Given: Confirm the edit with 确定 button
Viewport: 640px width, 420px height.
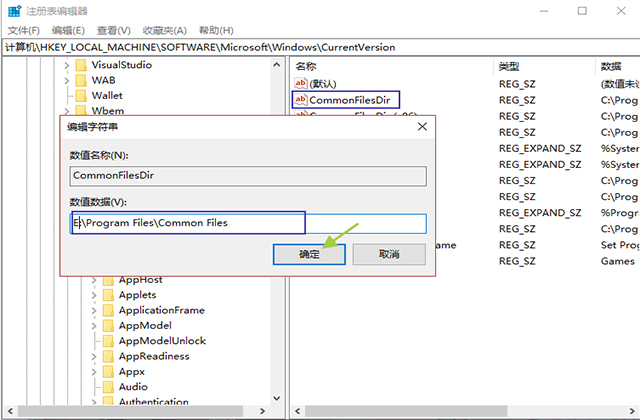Looking at the screenshot, I should coord(309,254).
